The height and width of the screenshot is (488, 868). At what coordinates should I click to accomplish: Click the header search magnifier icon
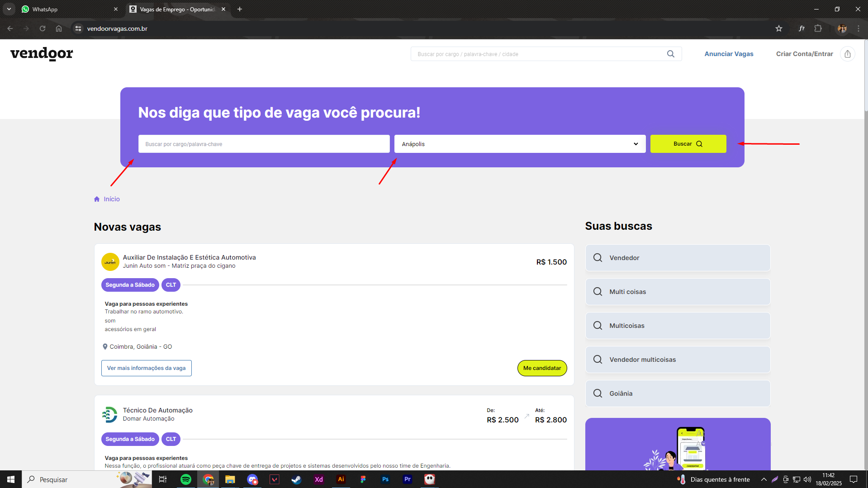[x=670, y=54]
